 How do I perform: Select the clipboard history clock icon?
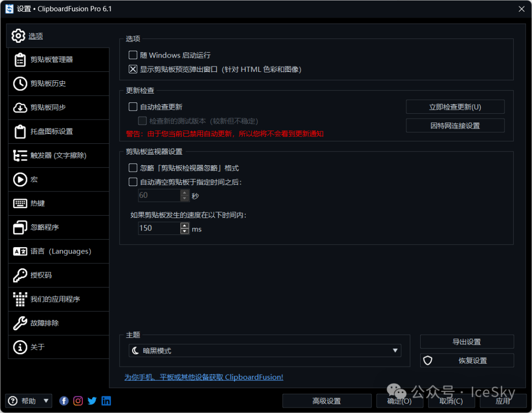pos(20,84)
